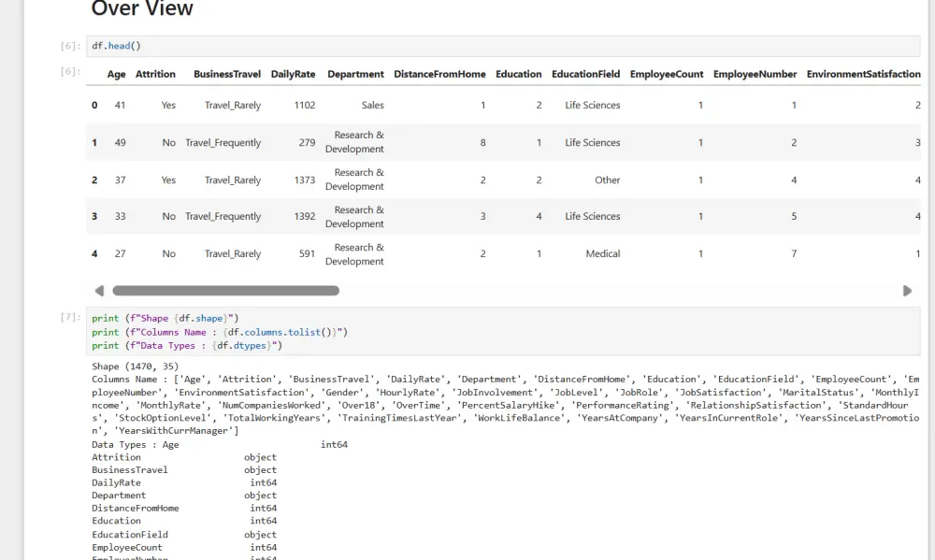Click the Over View heading
Viewport: 935px width, 560px height.
pyautogui.click(x=142, y=10)
